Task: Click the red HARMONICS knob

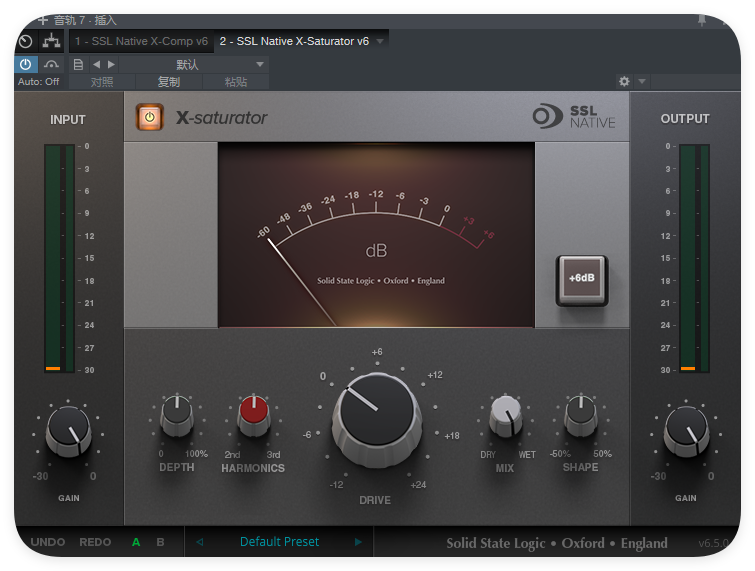Action: tap(253, 415)
